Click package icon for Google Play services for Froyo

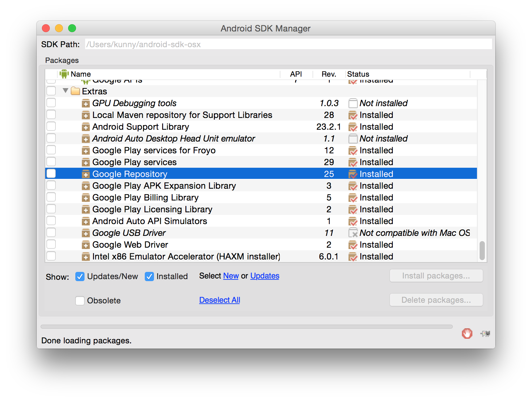coord(85,151)
